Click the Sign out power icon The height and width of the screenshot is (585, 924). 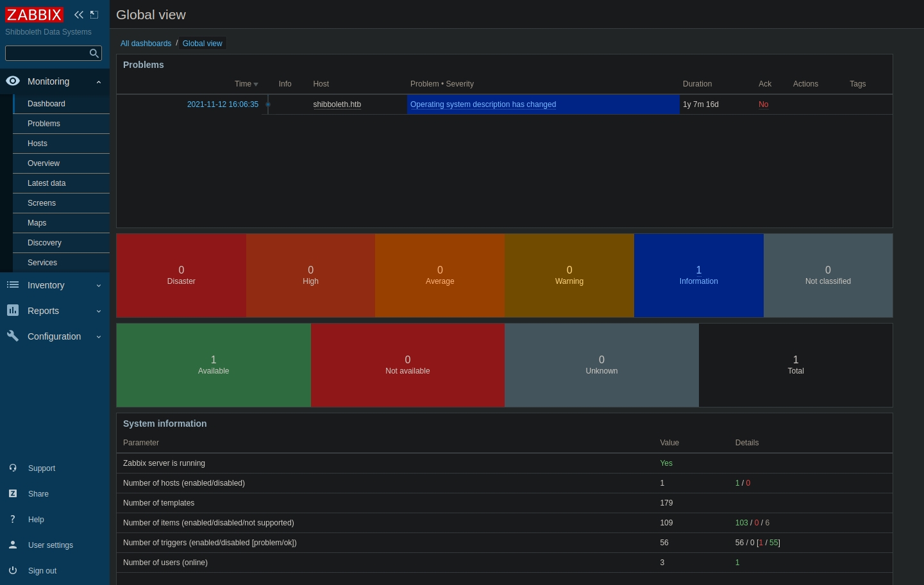pos(13,571)
